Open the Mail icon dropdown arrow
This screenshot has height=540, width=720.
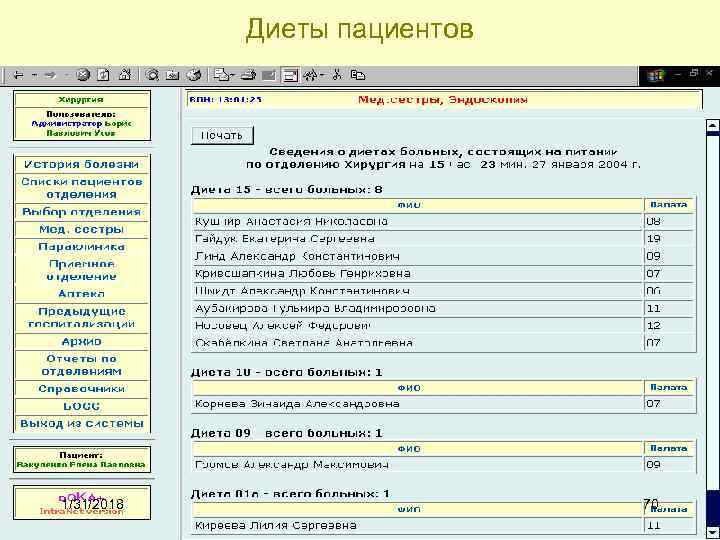[x=233, y=75]
